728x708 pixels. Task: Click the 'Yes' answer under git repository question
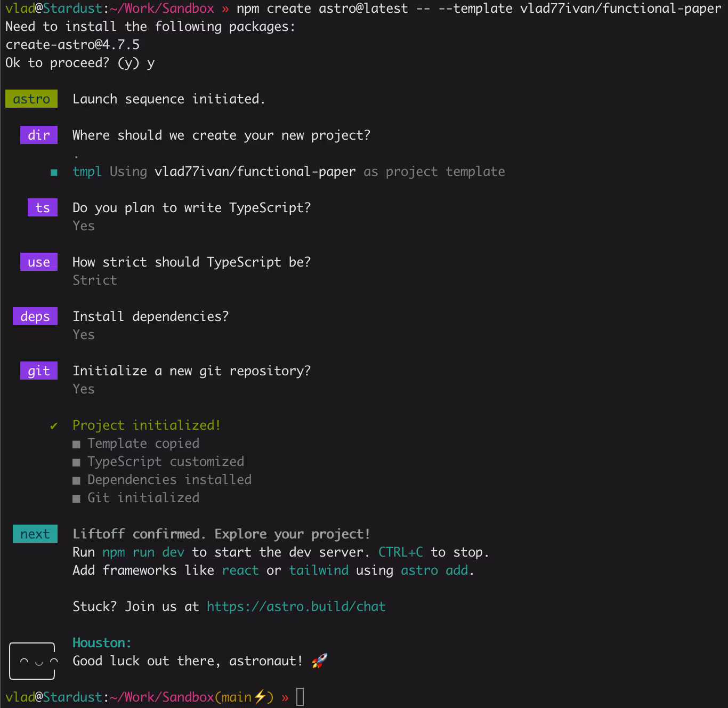pyautogui.click(x=83, y=389)
